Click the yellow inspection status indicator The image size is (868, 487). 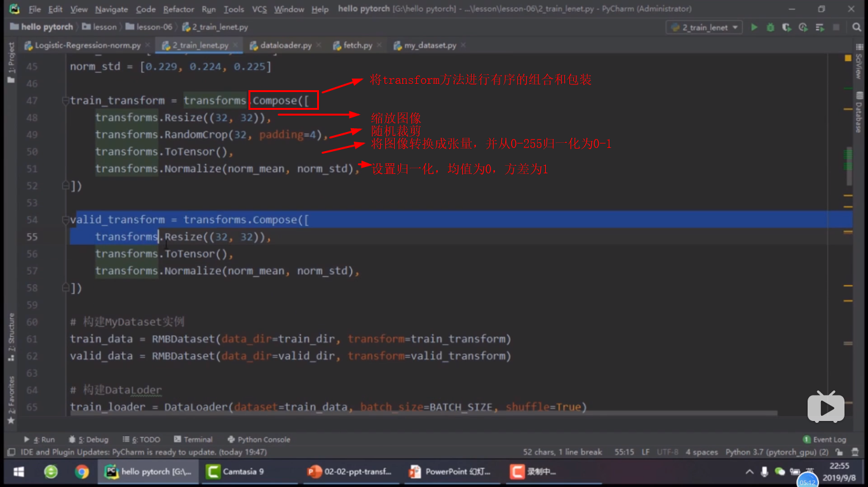[x=848, y=58]
